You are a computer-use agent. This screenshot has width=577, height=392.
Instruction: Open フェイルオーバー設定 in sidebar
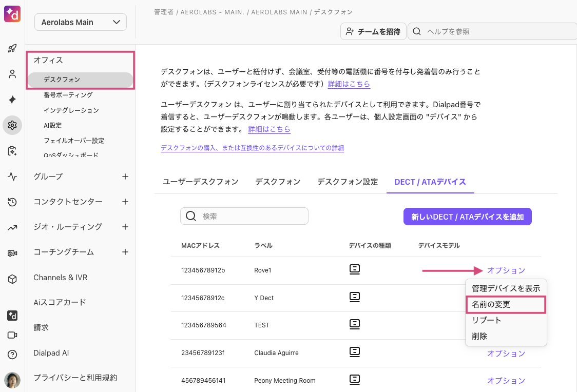point(73,141)
